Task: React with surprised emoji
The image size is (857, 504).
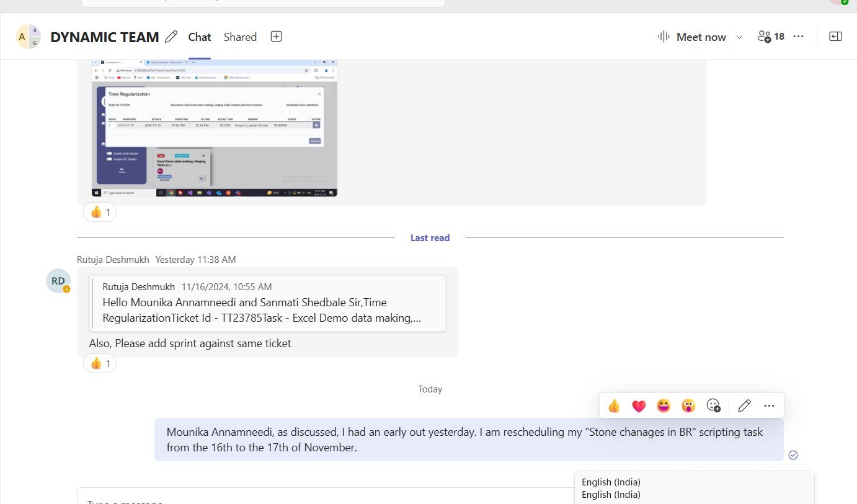Action: [x=688, y=406]
